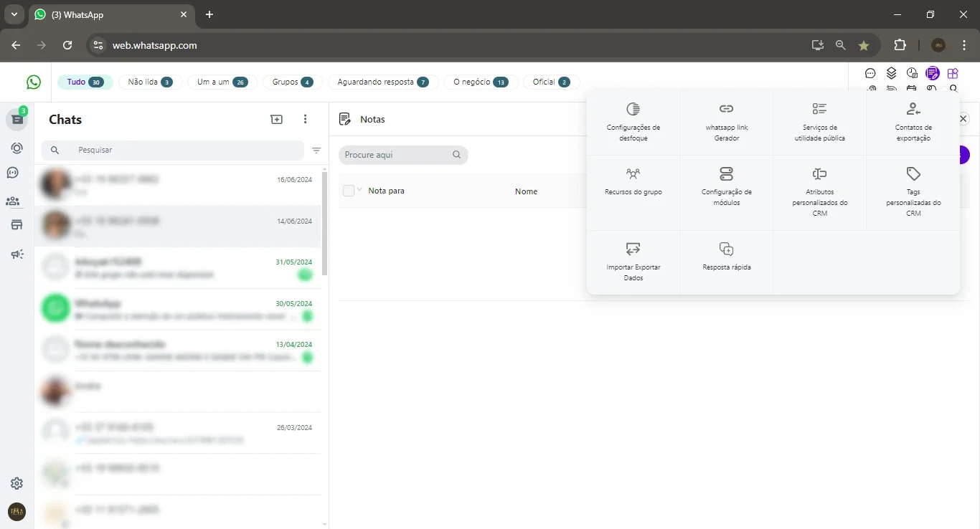
Task: Click the chat list scrollbar
Action: point(325,224)
